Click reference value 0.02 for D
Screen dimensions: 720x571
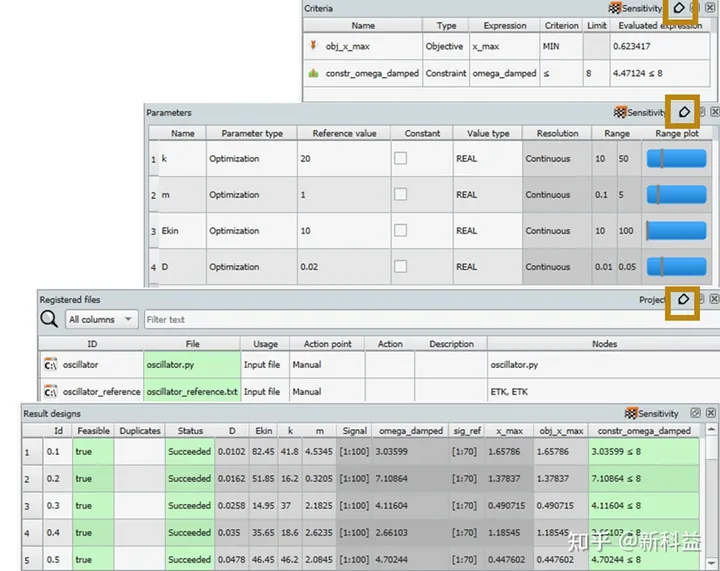click(x=344, y=267)
